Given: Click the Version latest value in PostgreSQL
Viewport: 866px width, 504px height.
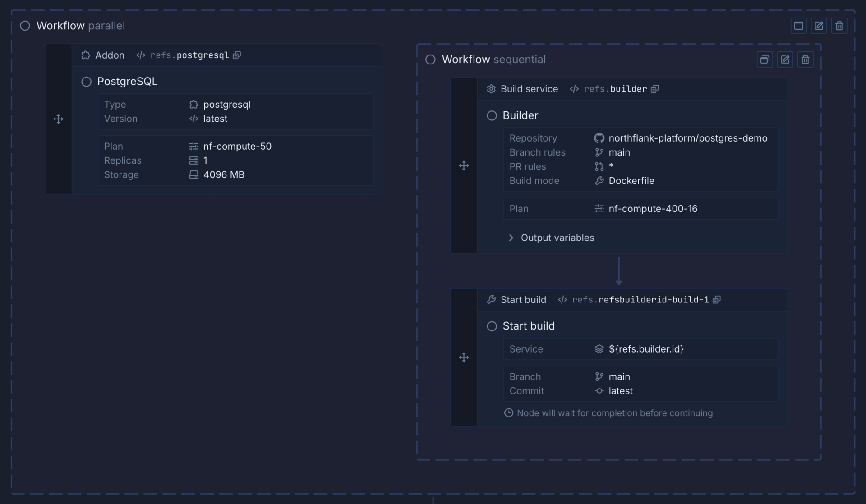Looking at the screenshot, I should (x=215, y=119).
